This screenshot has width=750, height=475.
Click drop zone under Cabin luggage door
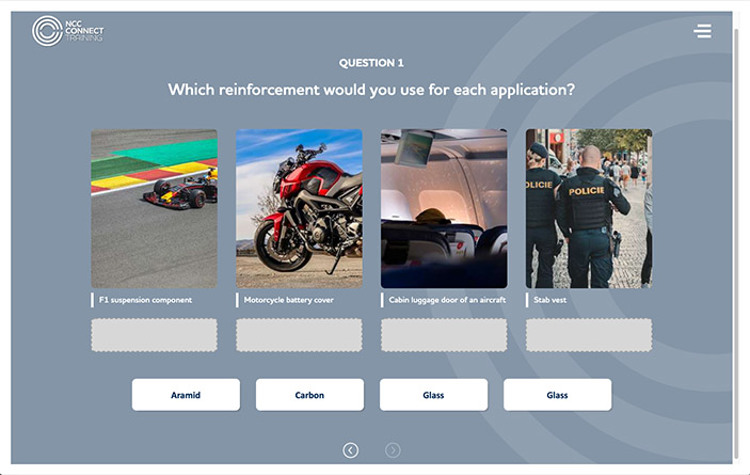point(444,335)
